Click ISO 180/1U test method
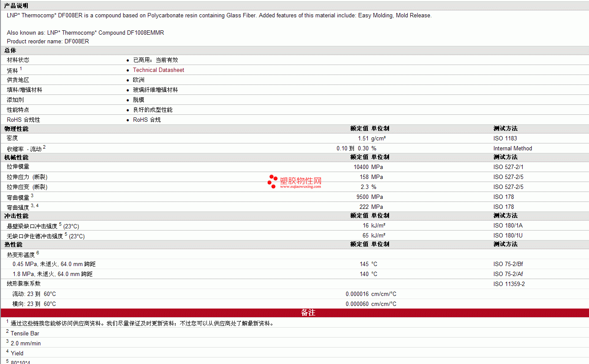589x364 pixels. click(x=508, y=235)
